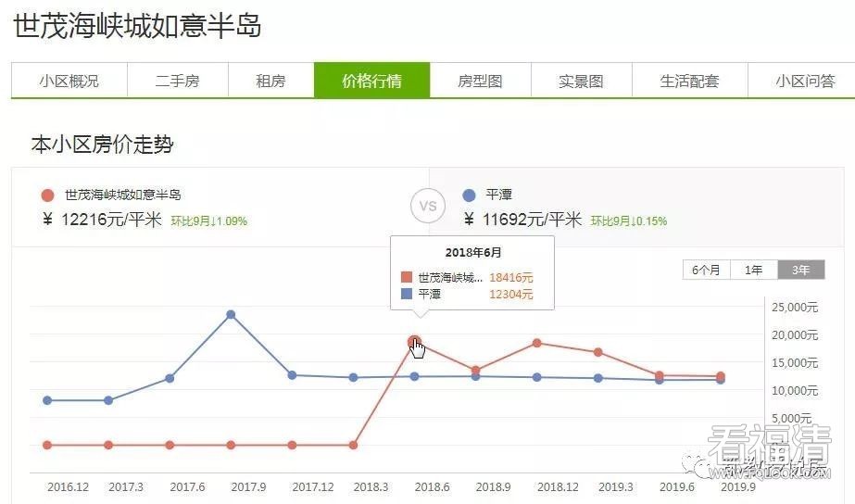Click the red data point at 2018.3
Screen dimensions: 855x504
coord(353,445)
